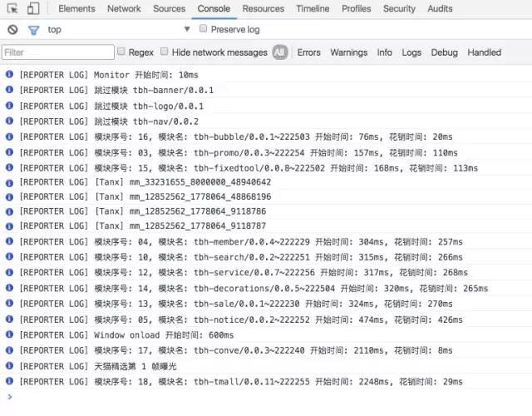Open the Audits tab
The height and width of the screenshot is (416, 532).
(440, 9)
